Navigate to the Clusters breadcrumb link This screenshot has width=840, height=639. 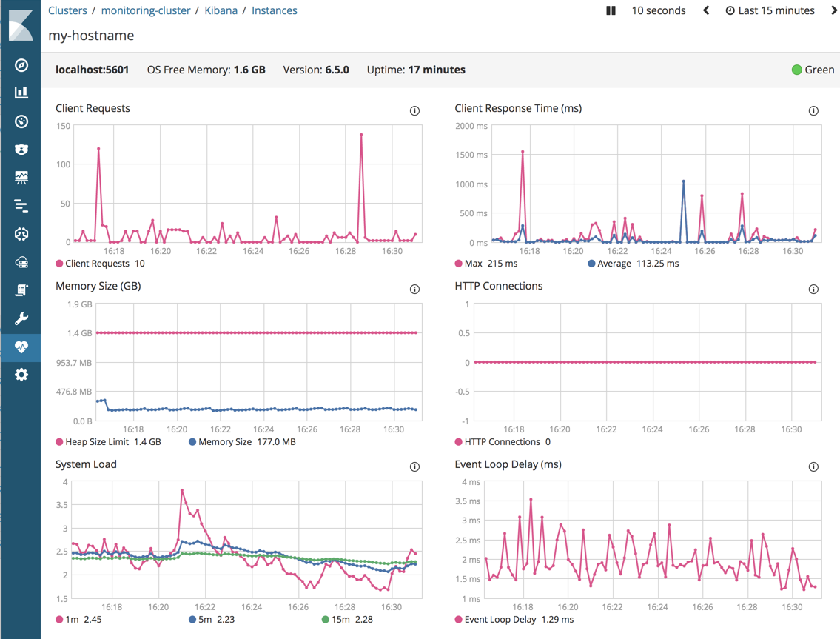(x=67, y=10)
